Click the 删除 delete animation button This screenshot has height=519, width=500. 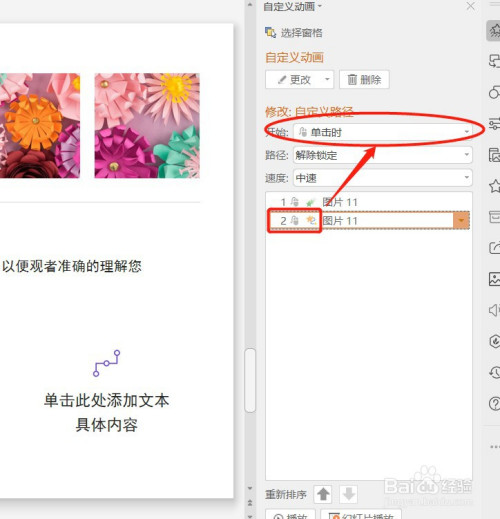364,79
